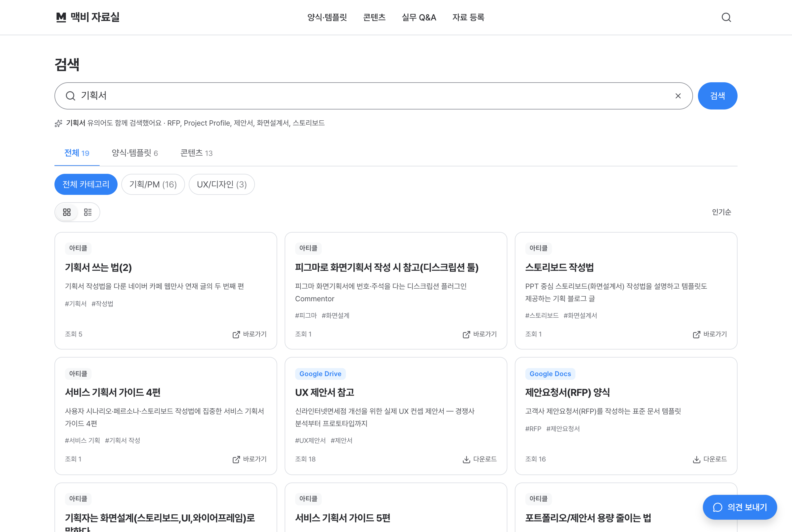
Task: Click the Google Docs badge
Action: (550, 374)
